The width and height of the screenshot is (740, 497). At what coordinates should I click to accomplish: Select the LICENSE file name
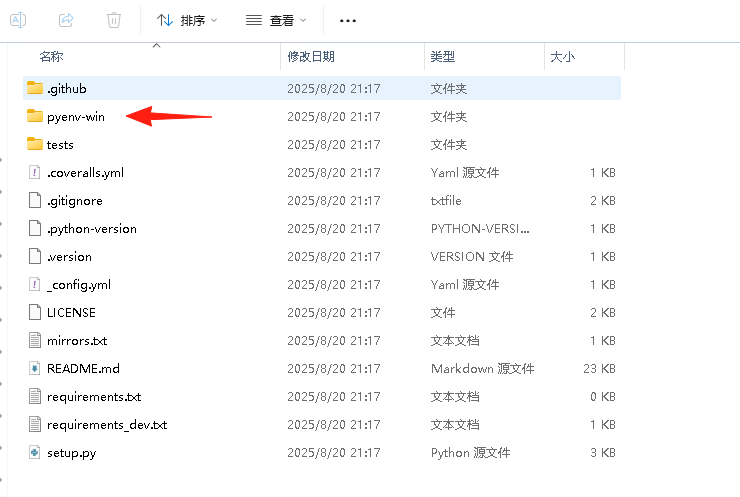(71, 312)
